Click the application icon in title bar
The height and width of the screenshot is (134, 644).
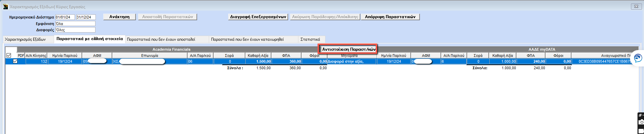[5, 7]
